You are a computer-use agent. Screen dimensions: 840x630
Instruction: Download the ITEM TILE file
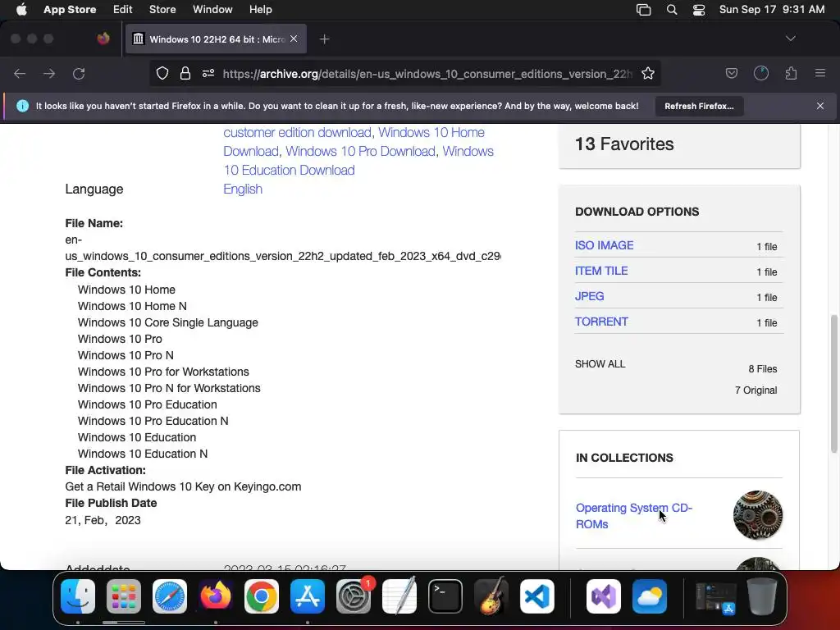(x=601, y=271)
